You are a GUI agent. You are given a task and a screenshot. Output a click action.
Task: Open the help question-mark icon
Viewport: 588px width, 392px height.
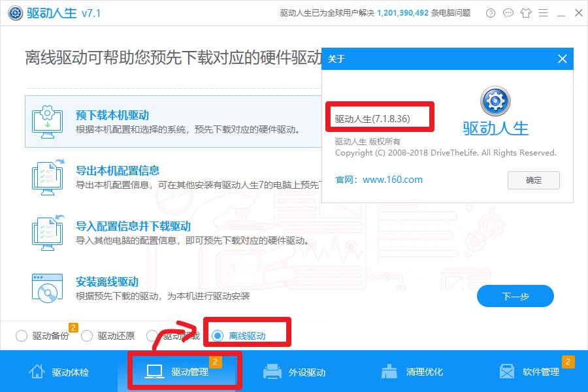(x=490, y=13)
